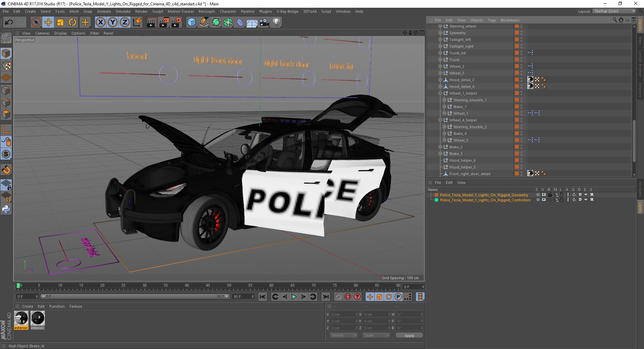
Task: Collapse the Wheel_1_helper object
Action: (x=440, y=93)
